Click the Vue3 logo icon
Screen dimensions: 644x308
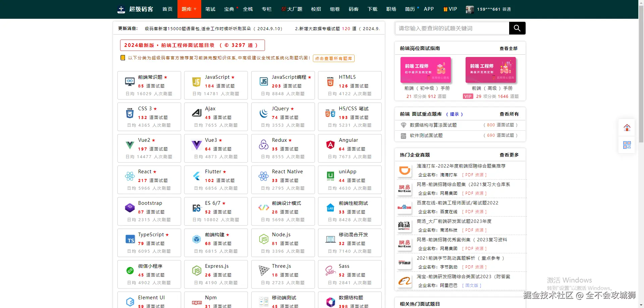197,144
